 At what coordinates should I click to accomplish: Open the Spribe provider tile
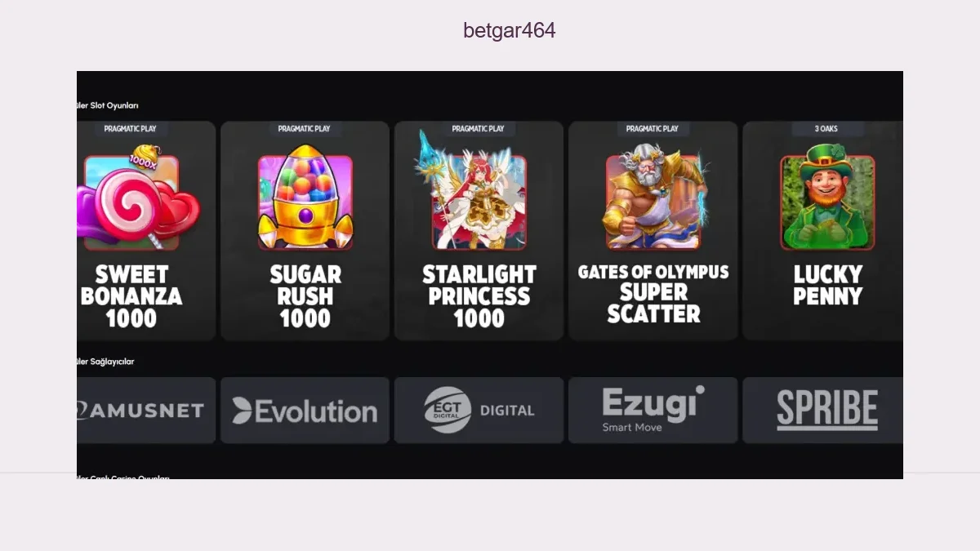823,411
